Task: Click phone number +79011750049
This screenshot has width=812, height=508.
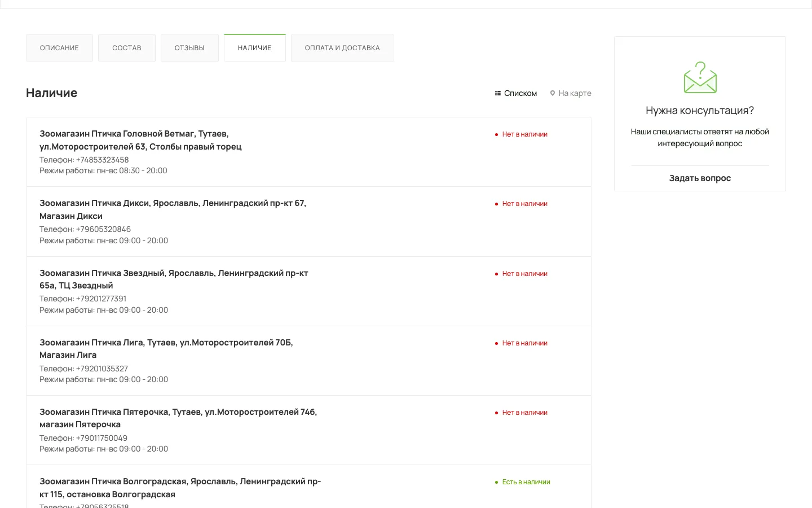Action: [101, 438]
